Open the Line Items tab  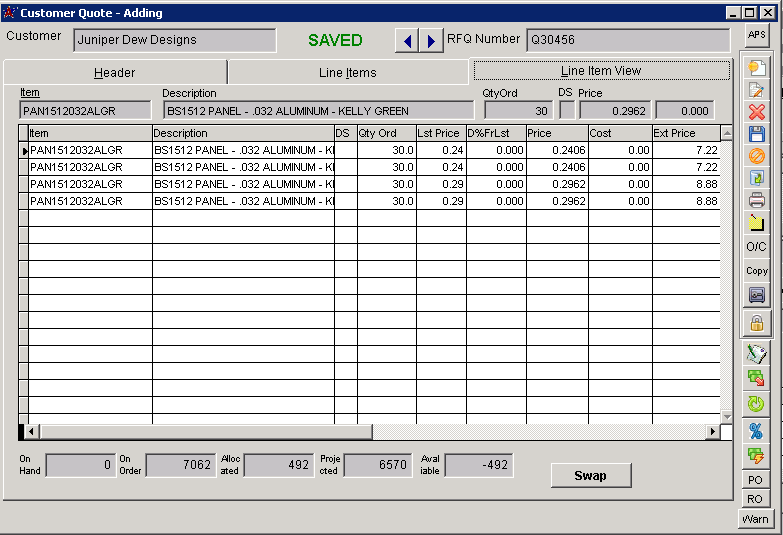(347, 73)
